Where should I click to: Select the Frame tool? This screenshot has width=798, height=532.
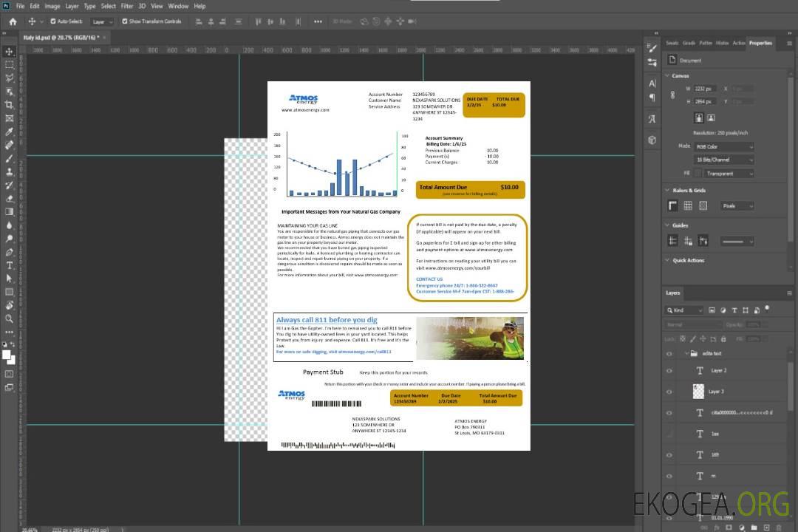click(x=9, y=118)
